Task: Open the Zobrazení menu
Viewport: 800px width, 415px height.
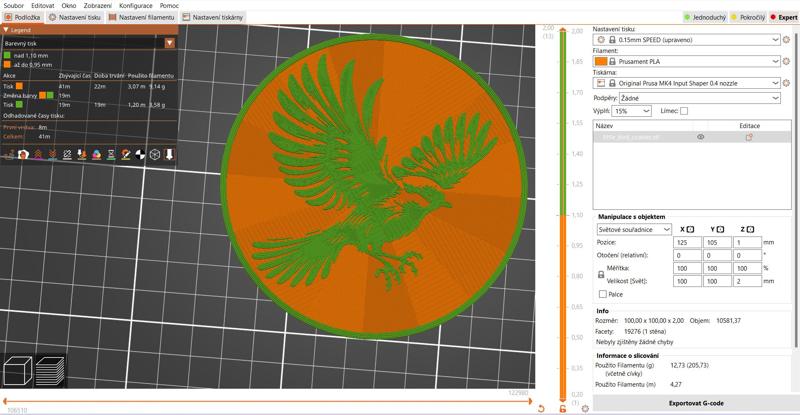Action: coord(98,6)
